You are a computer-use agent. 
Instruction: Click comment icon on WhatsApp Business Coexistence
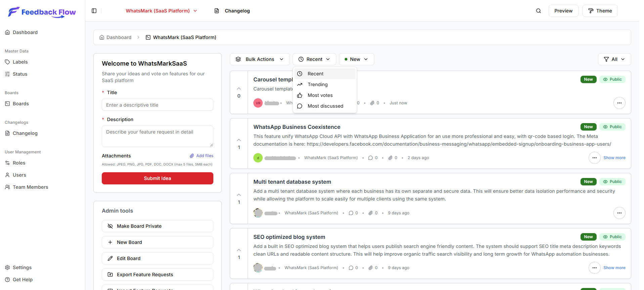point(371,158)
